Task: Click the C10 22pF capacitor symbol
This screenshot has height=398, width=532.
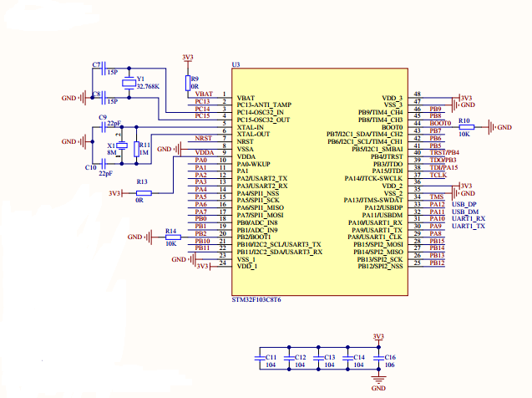Action: click(104, 164)
